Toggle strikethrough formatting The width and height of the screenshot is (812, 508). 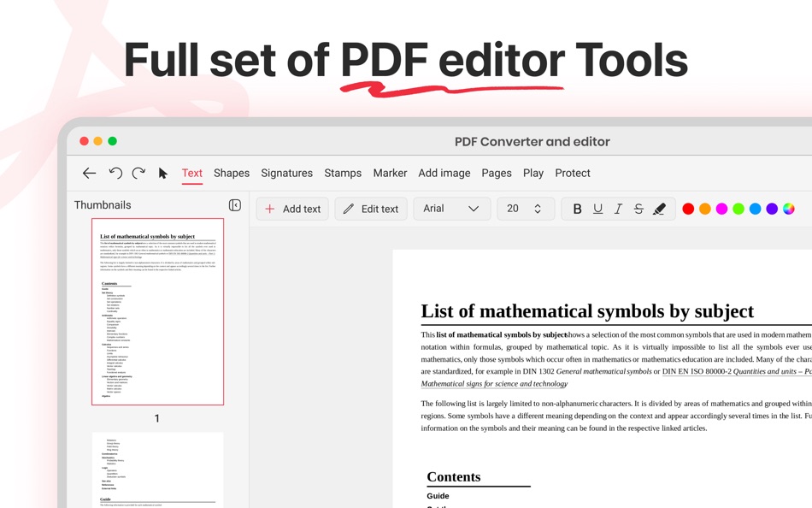pyautogui.click(x=638, y=209)
